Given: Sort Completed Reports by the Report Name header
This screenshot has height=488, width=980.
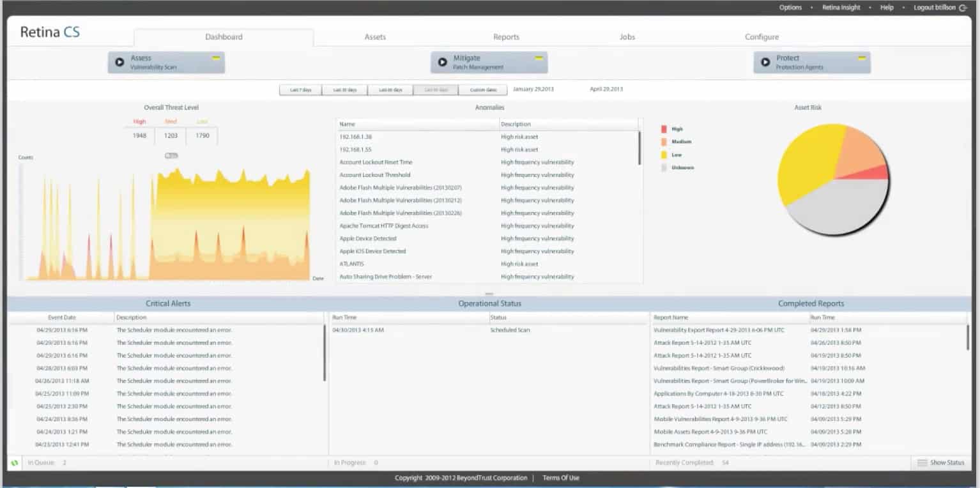Looking at the screenshot, I should click(x=730, y=317).
